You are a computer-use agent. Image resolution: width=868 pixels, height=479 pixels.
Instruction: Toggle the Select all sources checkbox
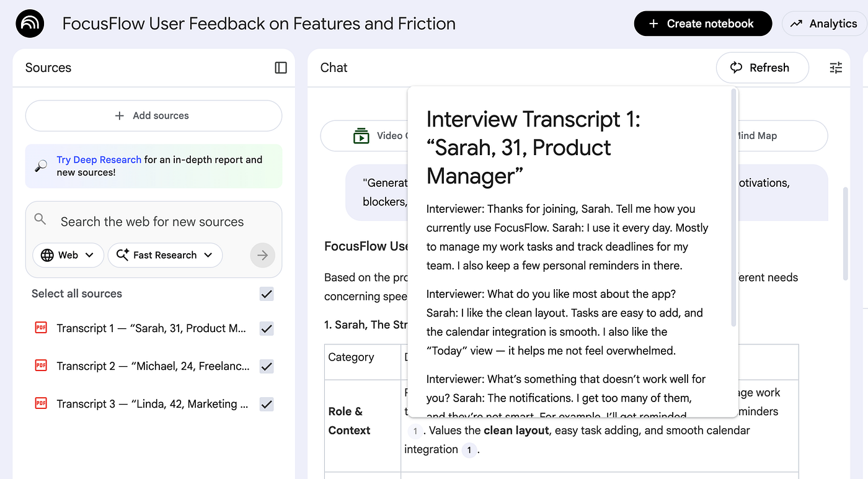(x=267, y=293)
